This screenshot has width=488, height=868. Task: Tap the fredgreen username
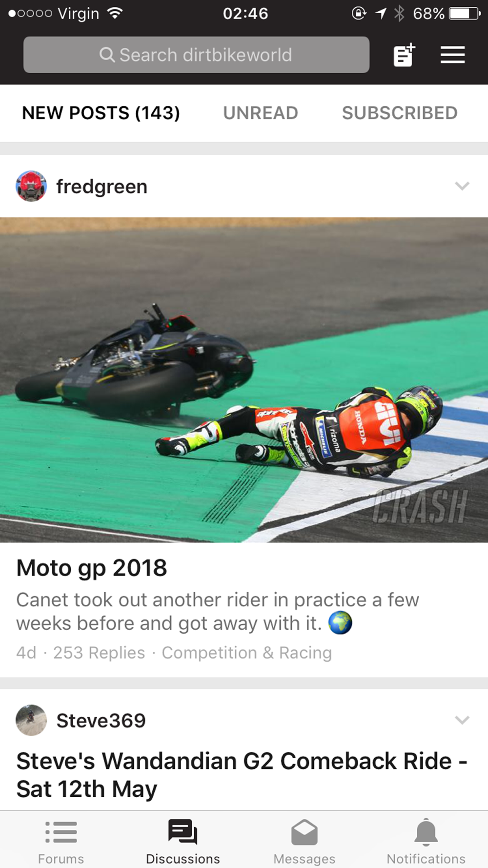102,186
